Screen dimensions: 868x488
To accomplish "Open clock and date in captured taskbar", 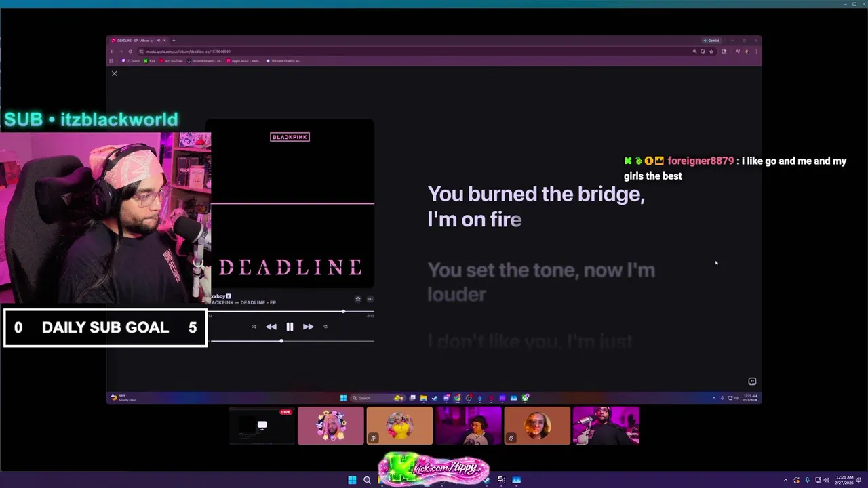I will (751, 398).
